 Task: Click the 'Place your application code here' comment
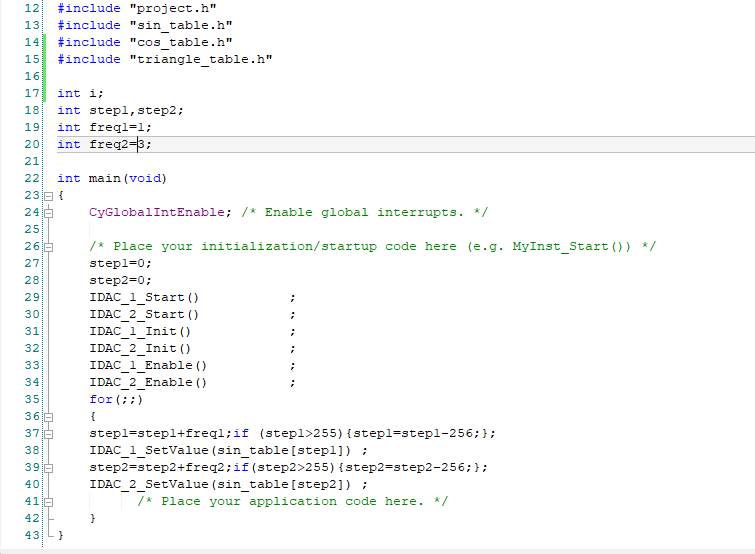click(x=292, y=501)
